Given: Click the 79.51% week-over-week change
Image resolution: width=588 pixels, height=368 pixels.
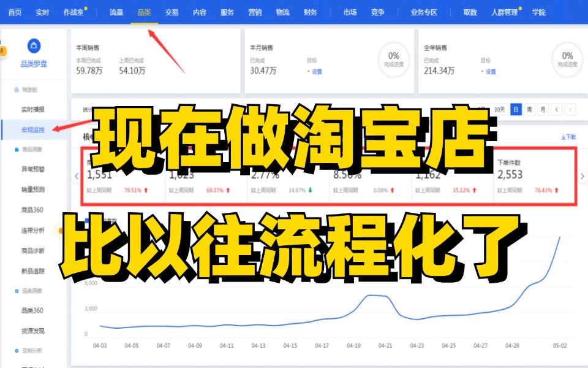Looking at the screenshot, I should pyautogui.click(x=133, y=190).
